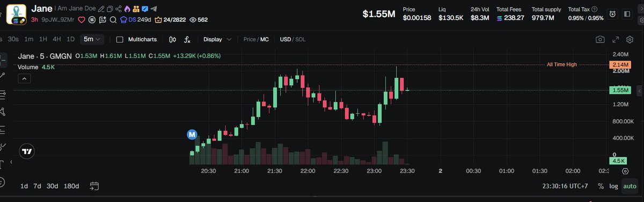
Task: Open the go-to-date calendar icon
Action: point(94,186)
